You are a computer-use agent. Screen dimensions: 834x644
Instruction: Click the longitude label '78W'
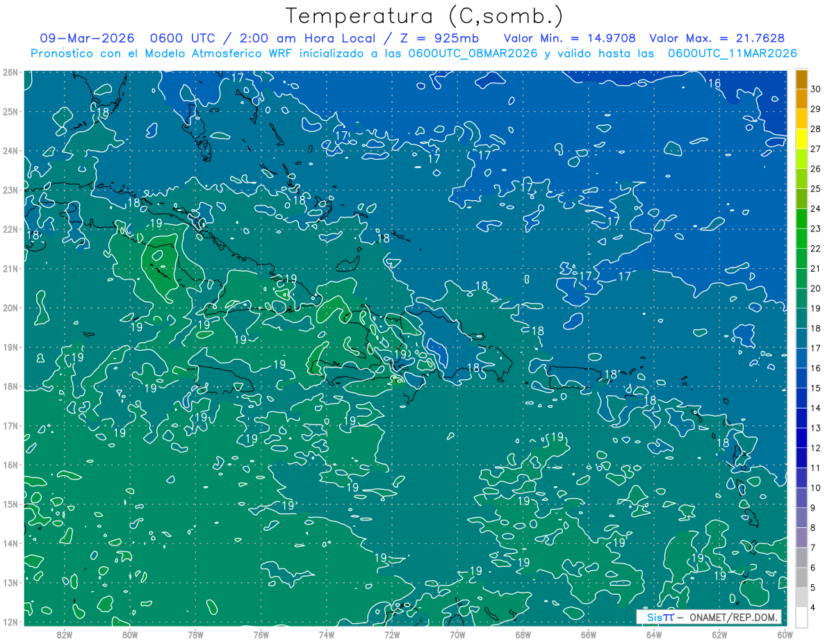pyautogui.click(x=195, y=634)
